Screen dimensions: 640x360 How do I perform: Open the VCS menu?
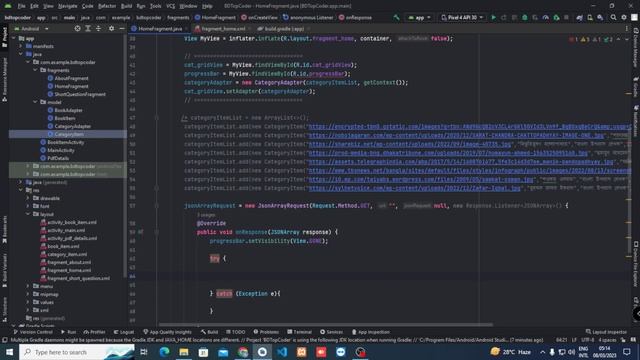tap(171, 6)
